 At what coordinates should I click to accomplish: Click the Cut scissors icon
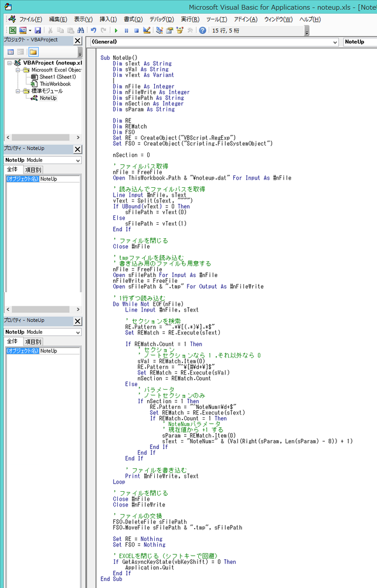[x=50, y=31]
